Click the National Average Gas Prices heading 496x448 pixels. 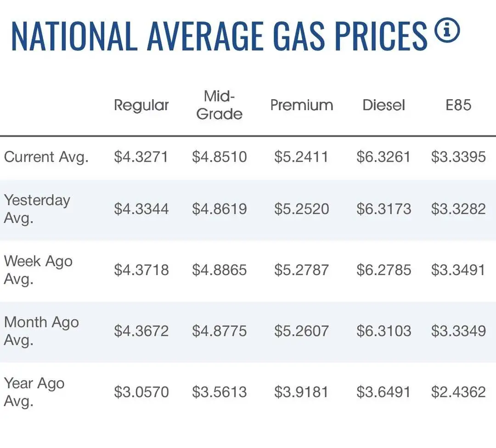(219, 36)
